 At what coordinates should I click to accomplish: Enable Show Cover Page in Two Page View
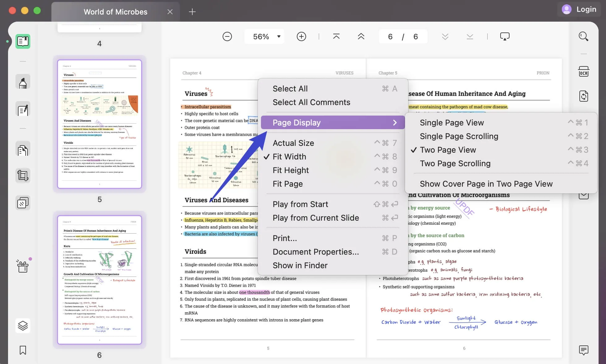(486, 184)
